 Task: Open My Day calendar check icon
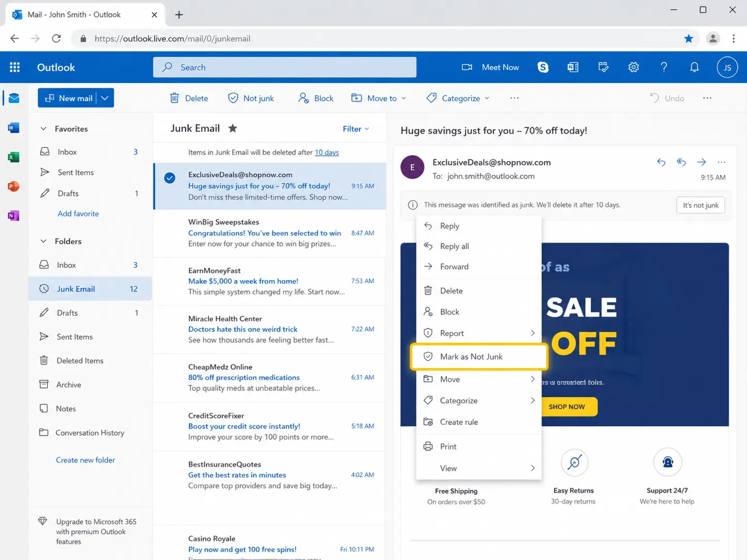click(x=603, y=67)
